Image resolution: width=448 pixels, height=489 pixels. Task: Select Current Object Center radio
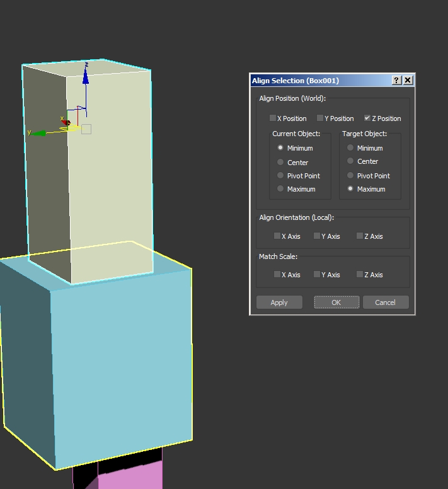[x=281, y=162]
